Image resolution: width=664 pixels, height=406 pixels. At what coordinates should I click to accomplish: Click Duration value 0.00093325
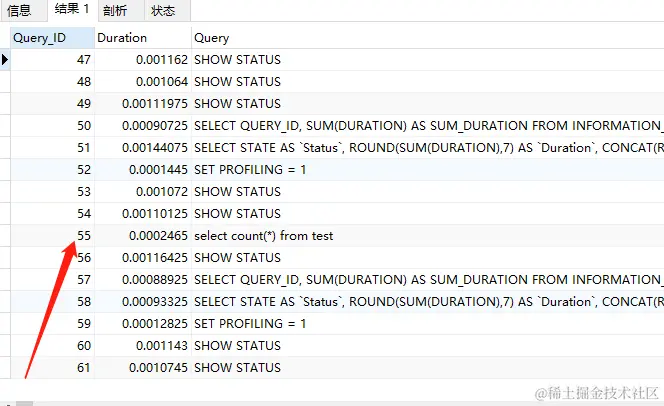click(x=143, y=301)
